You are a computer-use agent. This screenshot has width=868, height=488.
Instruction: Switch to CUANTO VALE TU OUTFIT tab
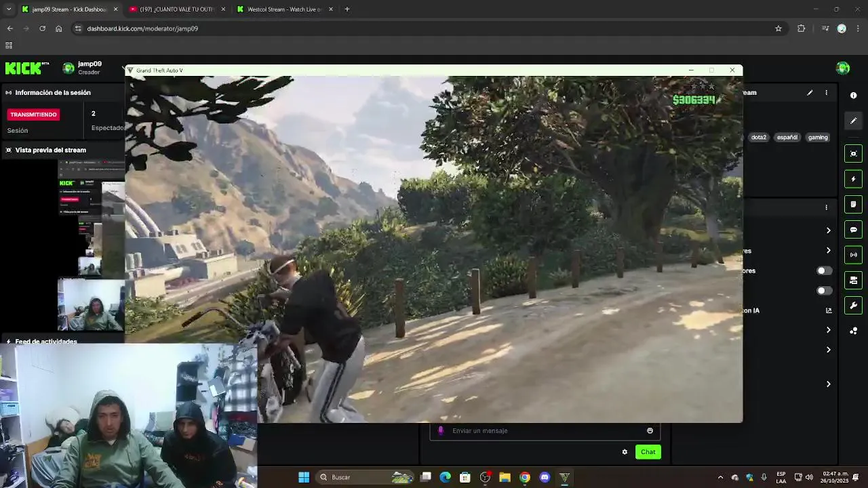click(178, 9)
